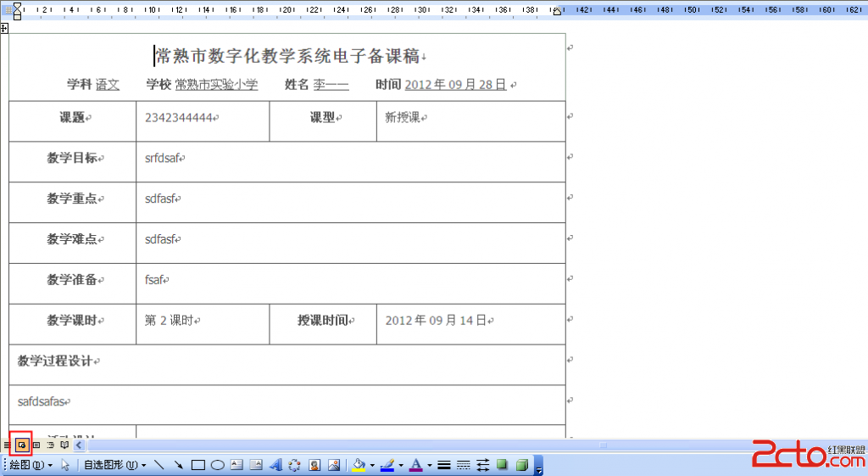Open the Arrow Style options
This screenshot has width=868, height=476.
482,465
